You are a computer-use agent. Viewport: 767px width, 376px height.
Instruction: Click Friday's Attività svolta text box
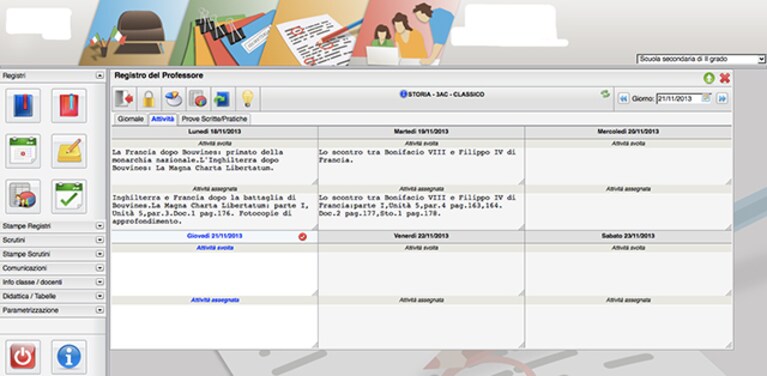click(x=421, y=273)
